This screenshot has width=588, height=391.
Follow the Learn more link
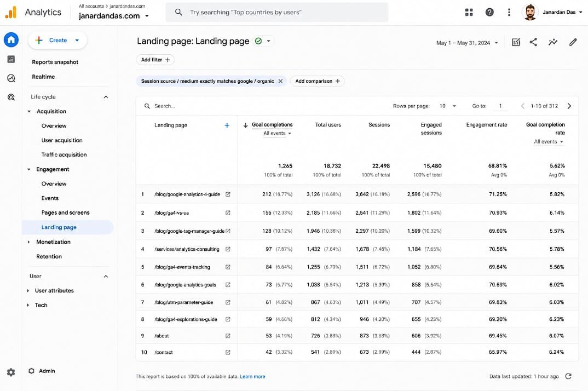252,376
